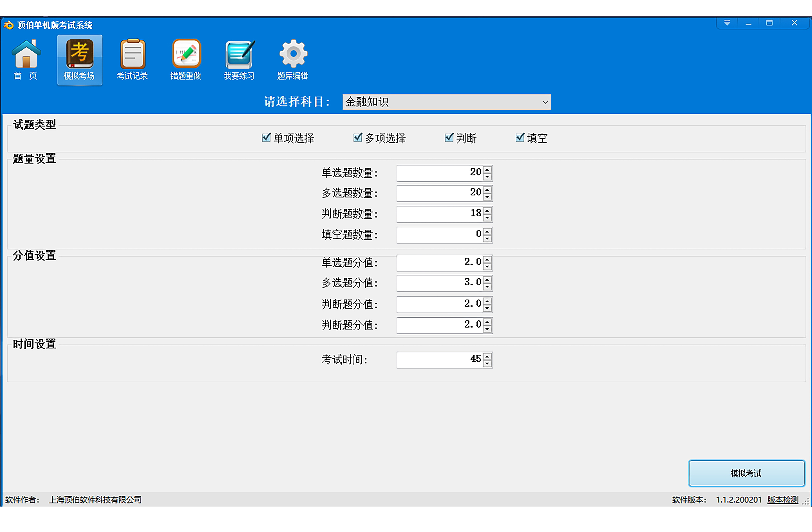Disable the 判断 question type checkbox
The image size is (812, 532).
[x=449, y=138]
